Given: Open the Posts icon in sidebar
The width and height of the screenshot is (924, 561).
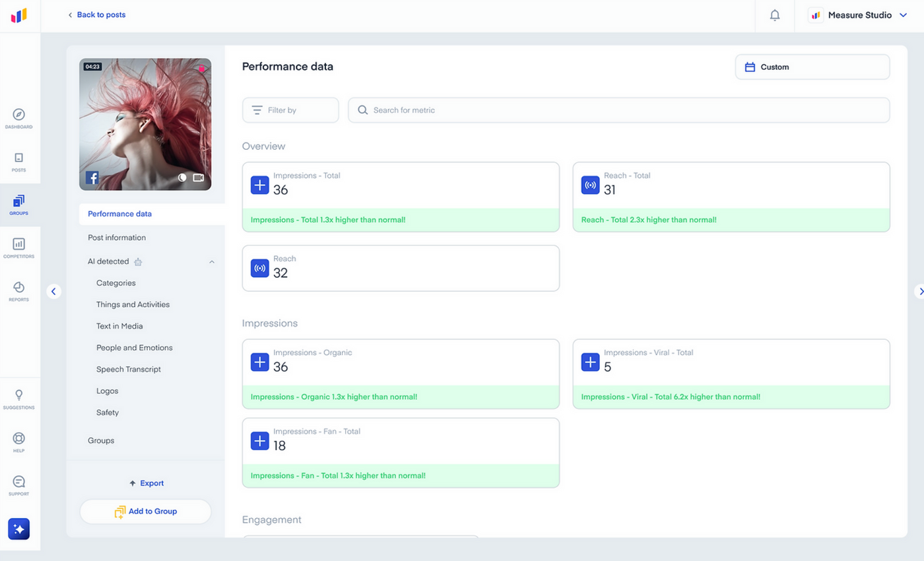Looking at the screenshot, I should [x=19, y=158].
